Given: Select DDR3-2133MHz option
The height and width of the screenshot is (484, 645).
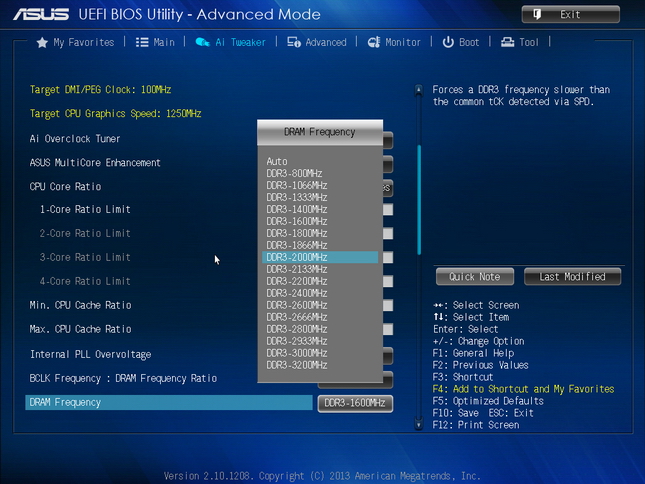Looking at the screenshot, I should coord(297,269).
